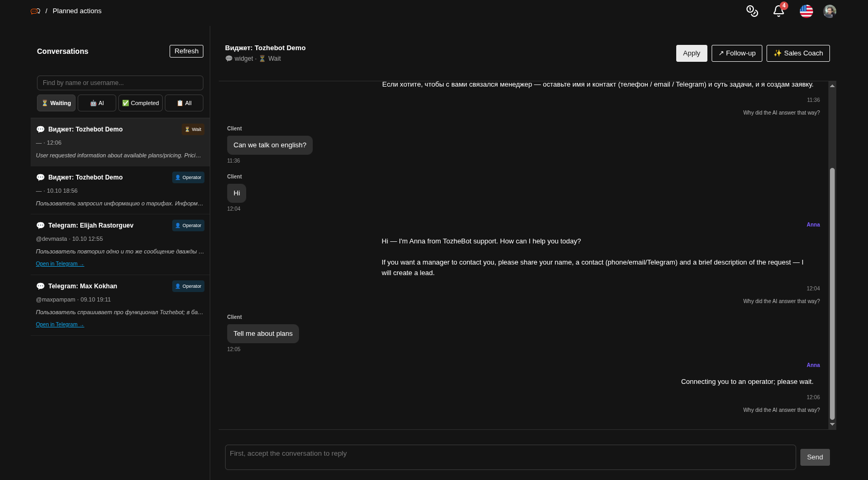Open the Follow-up action
This screenshot has height=480, width=868.
click(x=737, y=53)
